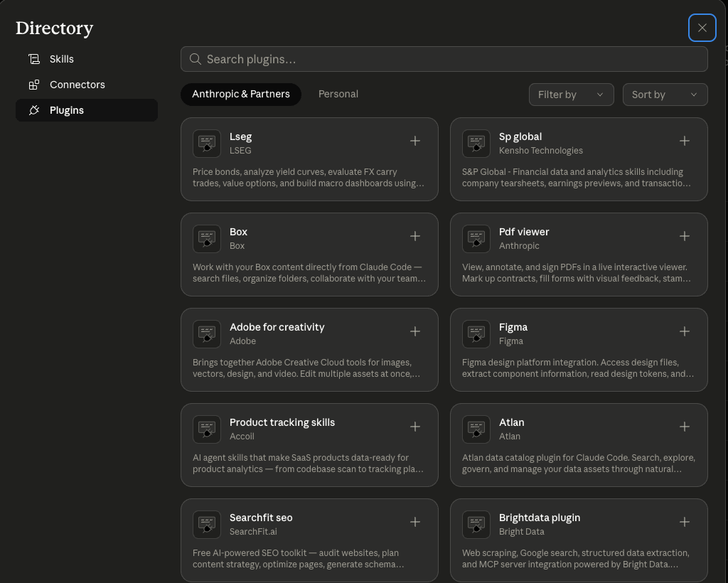Click the plus icon on Figma card
The image size is (728, 583).
[685, 331]
